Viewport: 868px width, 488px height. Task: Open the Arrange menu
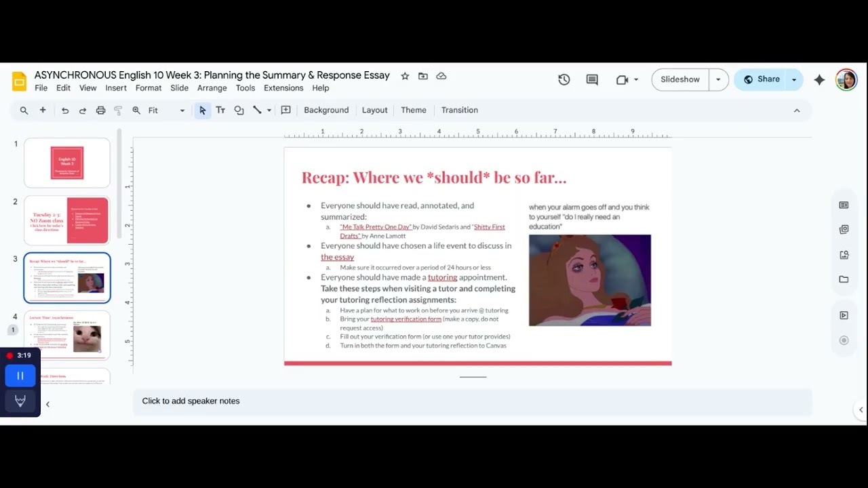coord(212,88)
